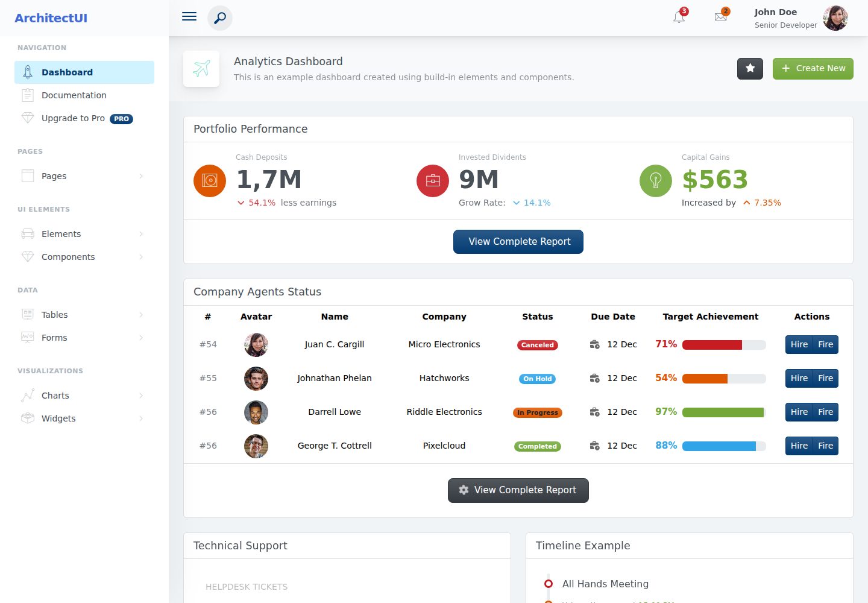This screenshot has width=868, height=603.
Task: Click the Upgrade to Pro diamond icon
Action: click(28, 118)
